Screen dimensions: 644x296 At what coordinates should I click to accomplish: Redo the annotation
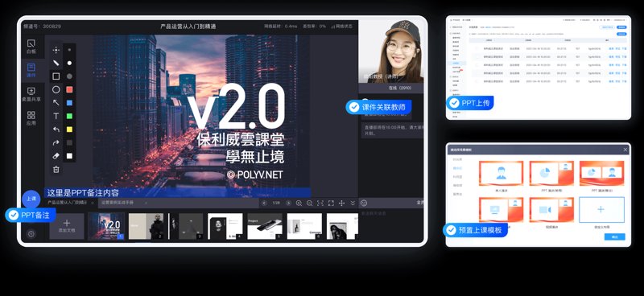(x=56, y=143)
